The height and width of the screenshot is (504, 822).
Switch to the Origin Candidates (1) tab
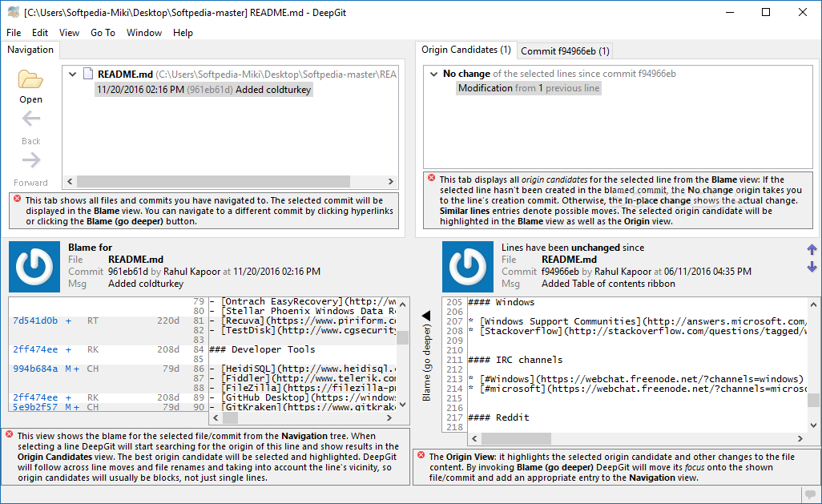[466, 50]
